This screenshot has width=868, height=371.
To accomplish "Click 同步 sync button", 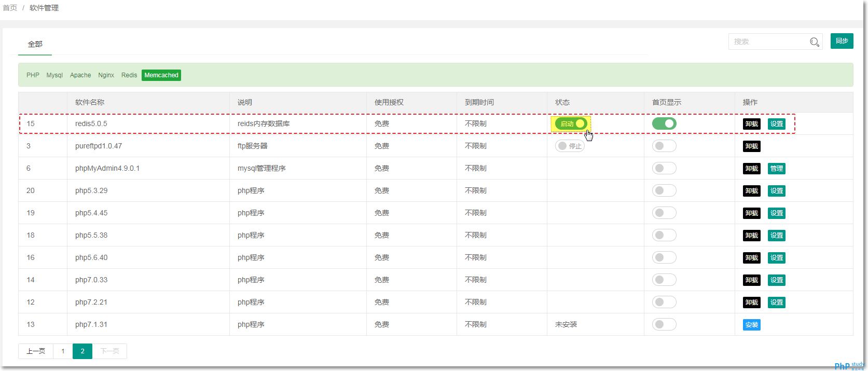I will click(842, 41).
